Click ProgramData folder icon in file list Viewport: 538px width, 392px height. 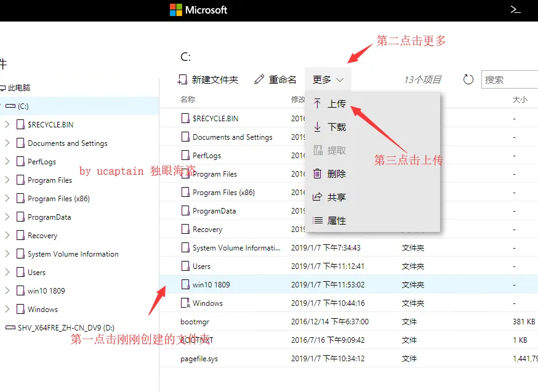coord(185,210)
